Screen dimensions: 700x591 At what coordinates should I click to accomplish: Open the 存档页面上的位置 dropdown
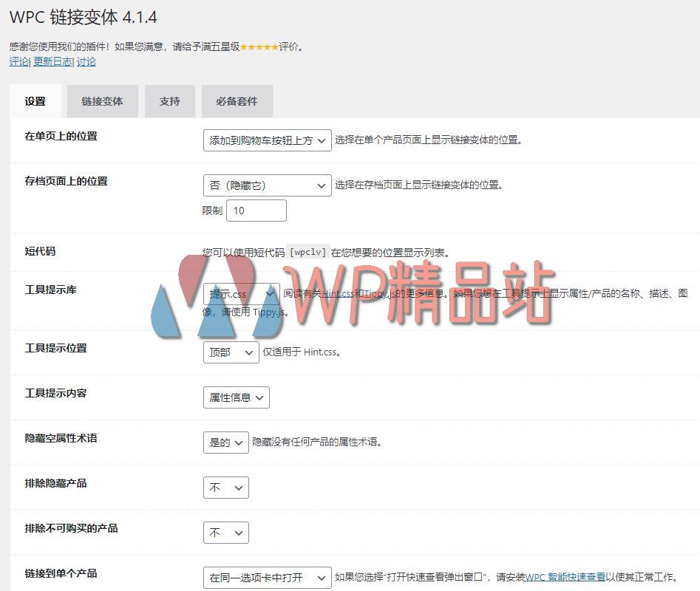[266, 185]
